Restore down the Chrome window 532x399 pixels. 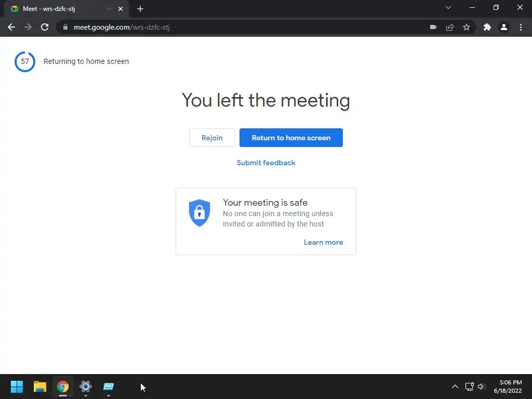coord(496,7)
